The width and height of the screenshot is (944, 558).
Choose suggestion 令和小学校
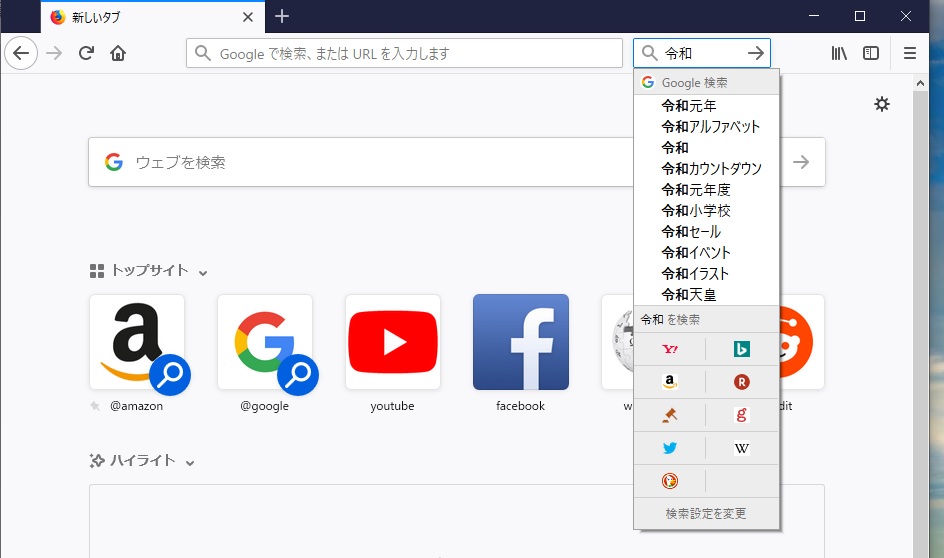coord(706,211)
